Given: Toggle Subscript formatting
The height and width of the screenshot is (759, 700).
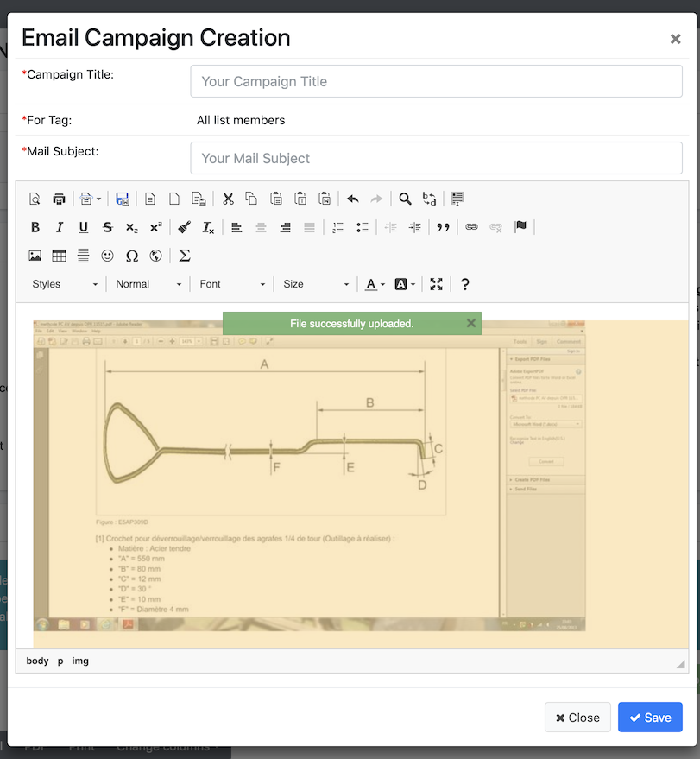Looking at the screenshot, I should tap(131, 227).
